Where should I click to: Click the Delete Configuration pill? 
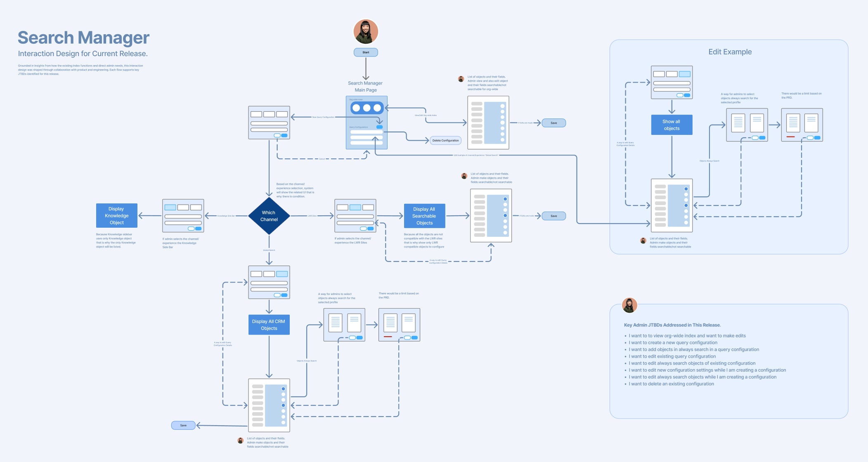point(445,140)
